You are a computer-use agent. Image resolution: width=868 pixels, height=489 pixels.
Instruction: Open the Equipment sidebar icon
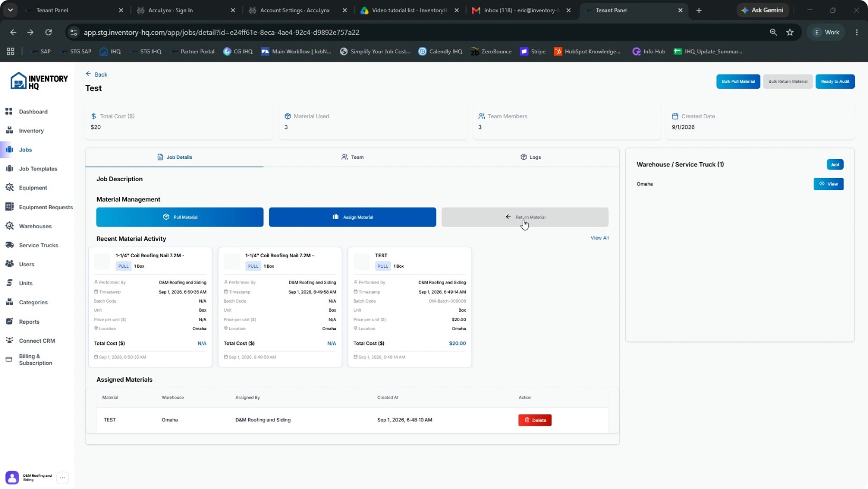9,187
